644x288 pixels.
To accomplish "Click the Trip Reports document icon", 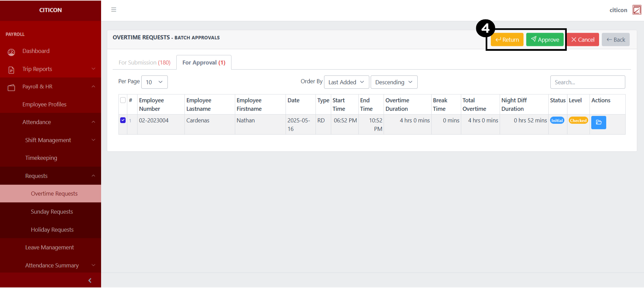I will point(12,70).
